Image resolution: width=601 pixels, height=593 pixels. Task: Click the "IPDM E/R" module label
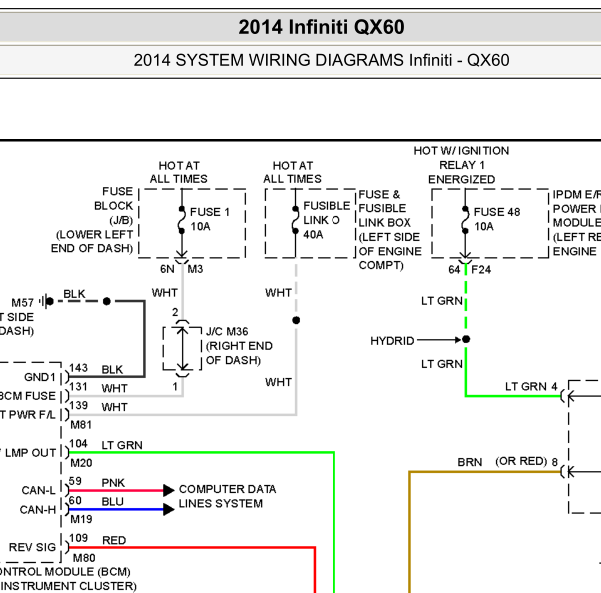pyautogui.click(x=576, y=195)
